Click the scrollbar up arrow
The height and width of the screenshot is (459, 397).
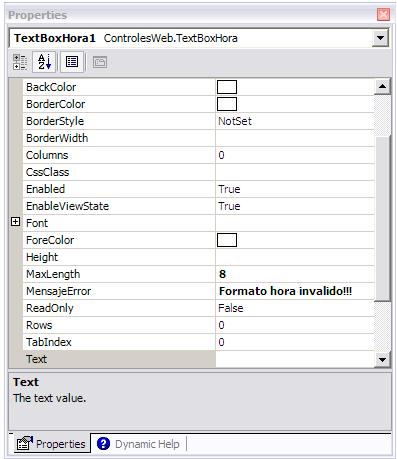[382, 87]
